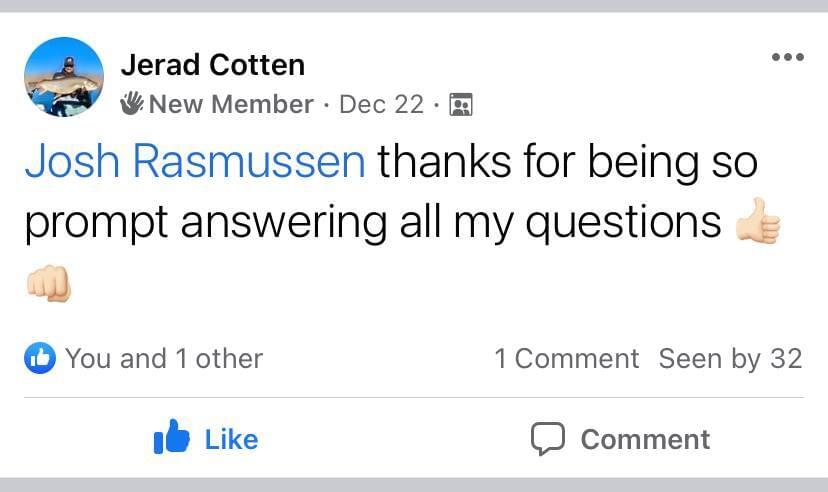Click Jerad Cotten's profile picture
Image resolution: width=828 pixels, height=492 pixels.
pyautogui.click(x=63, y=77)
